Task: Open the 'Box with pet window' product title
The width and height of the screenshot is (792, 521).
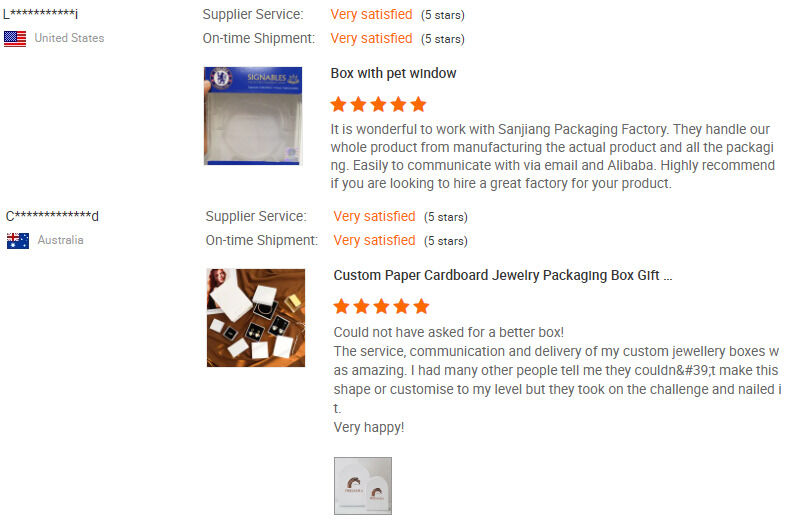Action: [393, 73]
